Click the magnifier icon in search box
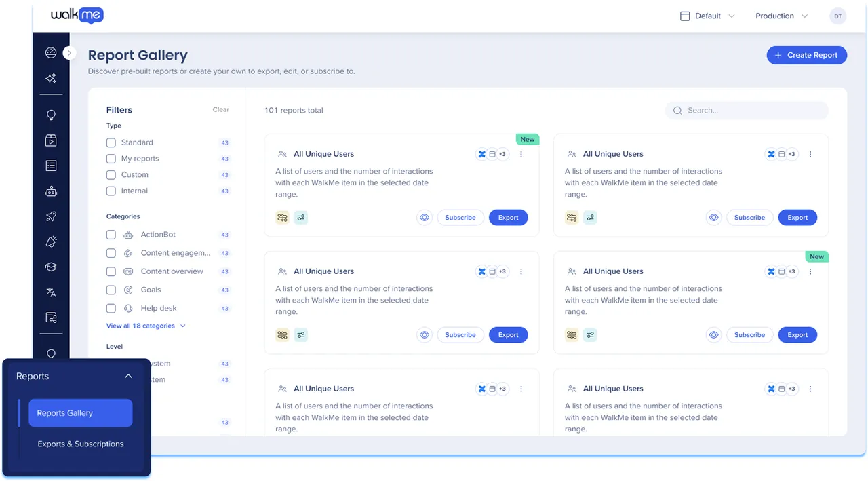The height and width of the screenshot is (481, 868). pyautogui.click(x=677, y=110)
